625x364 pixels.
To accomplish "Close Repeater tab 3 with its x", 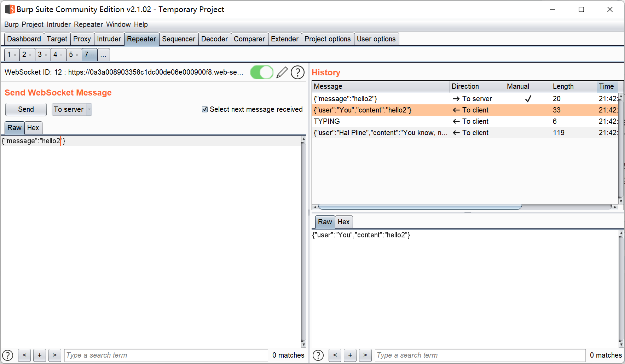I will [46, 55].
